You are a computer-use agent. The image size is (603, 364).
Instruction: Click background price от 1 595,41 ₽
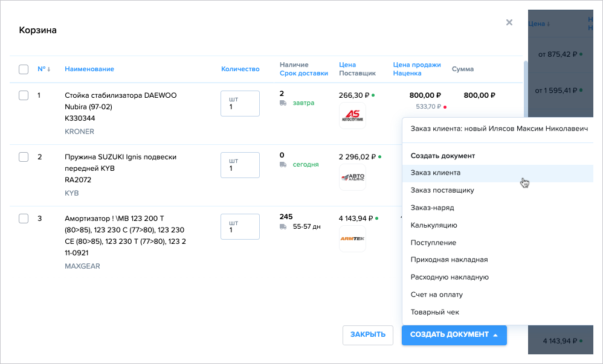(556, 91)
